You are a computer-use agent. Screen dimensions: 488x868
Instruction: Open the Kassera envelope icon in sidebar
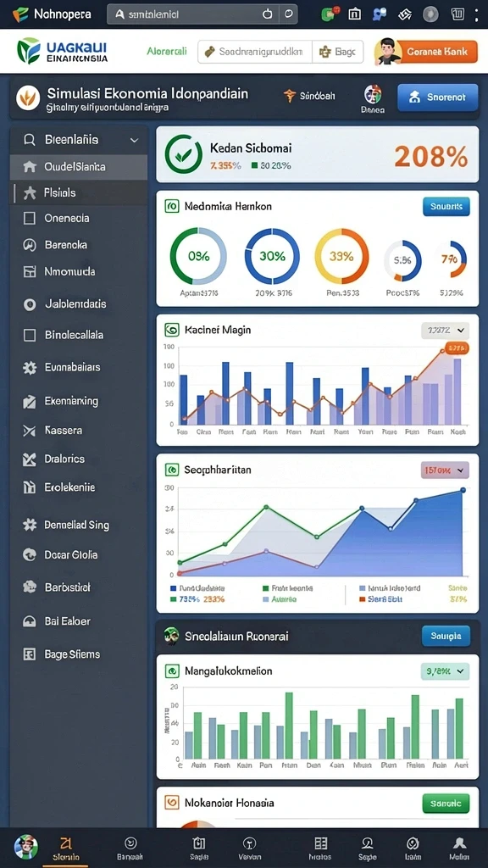click(x=30, y=430)
